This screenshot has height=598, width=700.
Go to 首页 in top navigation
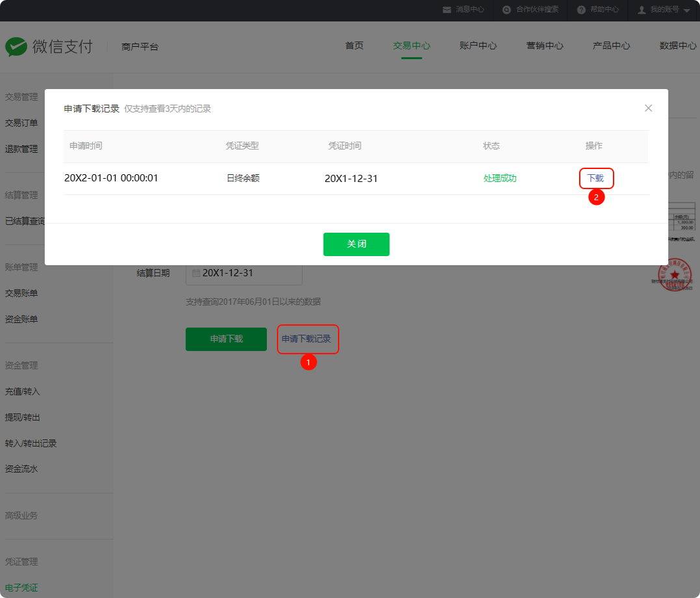pos(354,45)
